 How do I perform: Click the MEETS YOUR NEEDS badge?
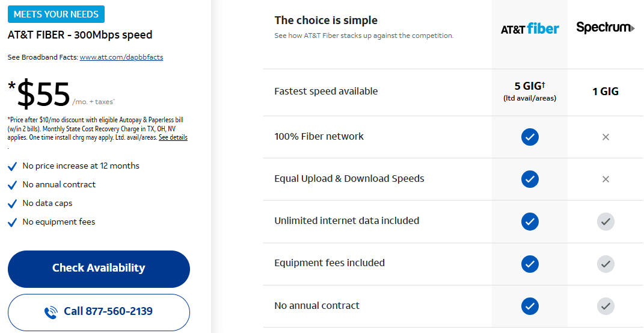click(57, 14)
